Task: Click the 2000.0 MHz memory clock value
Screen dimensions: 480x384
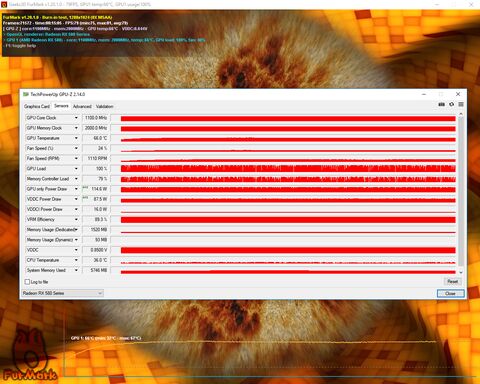Action: pyautogui.click(x=96, y=128)
